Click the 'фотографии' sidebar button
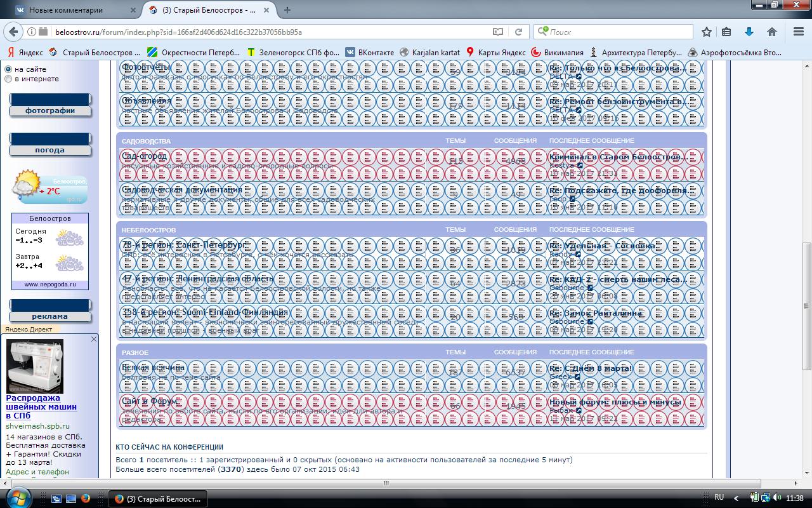The height and width of the screenshot is (508, 812). coord(50,110)
